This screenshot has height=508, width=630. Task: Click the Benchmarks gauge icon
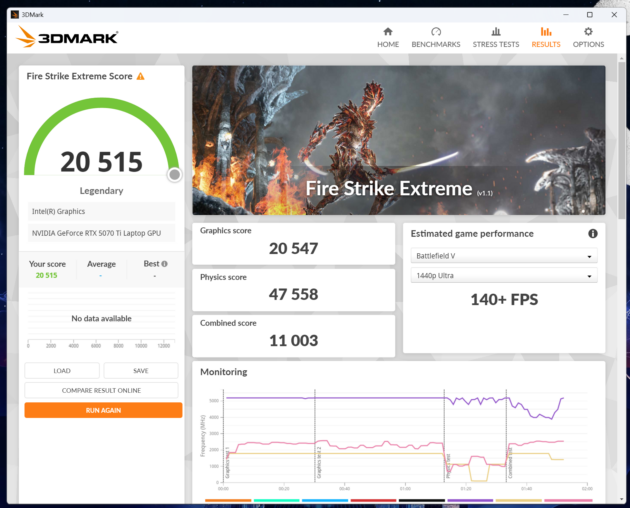[x=436, y=31]
